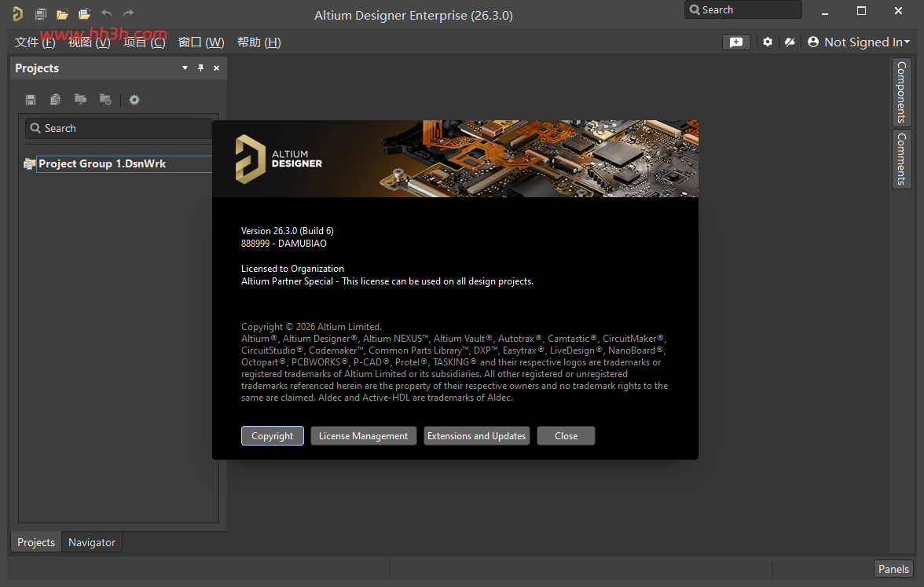The width and height of the screenshot is (924, 587).
Task: Switch to the Navigator tab
Action: 92,542
